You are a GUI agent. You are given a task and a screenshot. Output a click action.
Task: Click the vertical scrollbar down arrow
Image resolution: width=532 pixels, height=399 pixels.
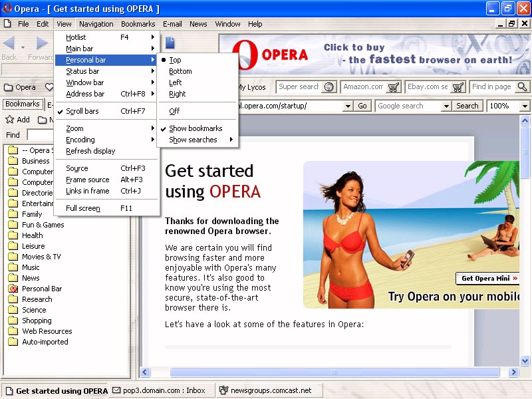525,361
